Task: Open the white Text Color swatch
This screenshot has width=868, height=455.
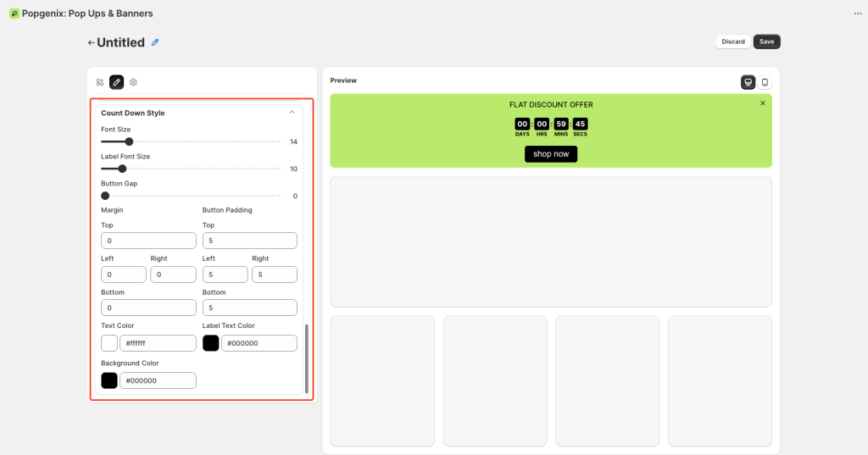Action: click(x=109, y=343)
